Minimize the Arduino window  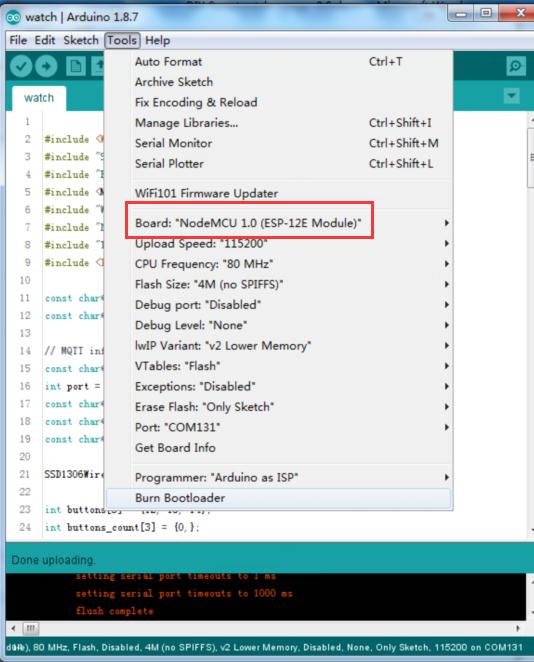click(x=461, y=14)
